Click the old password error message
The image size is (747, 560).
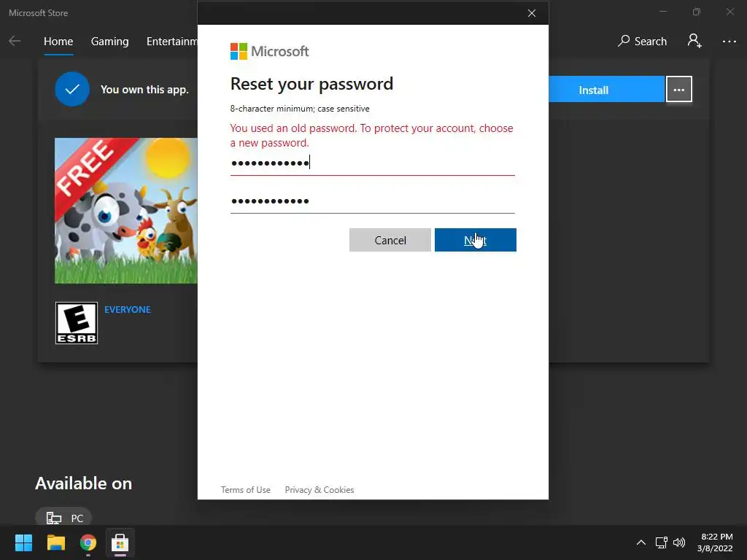tap(371, 135)
